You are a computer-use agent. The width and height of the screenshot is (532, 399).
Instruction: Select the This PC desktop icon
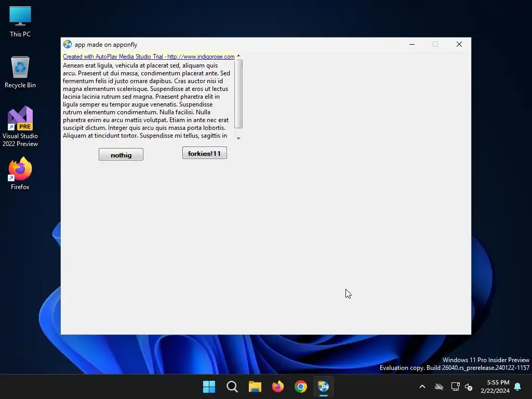pyautogui.click(x=20, y=22)
